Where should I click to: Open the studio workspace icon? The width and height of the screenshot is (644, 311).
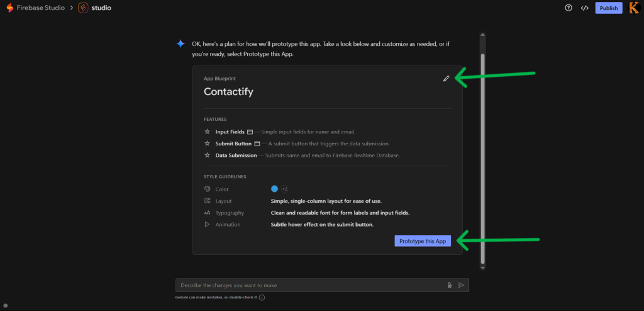83,8
